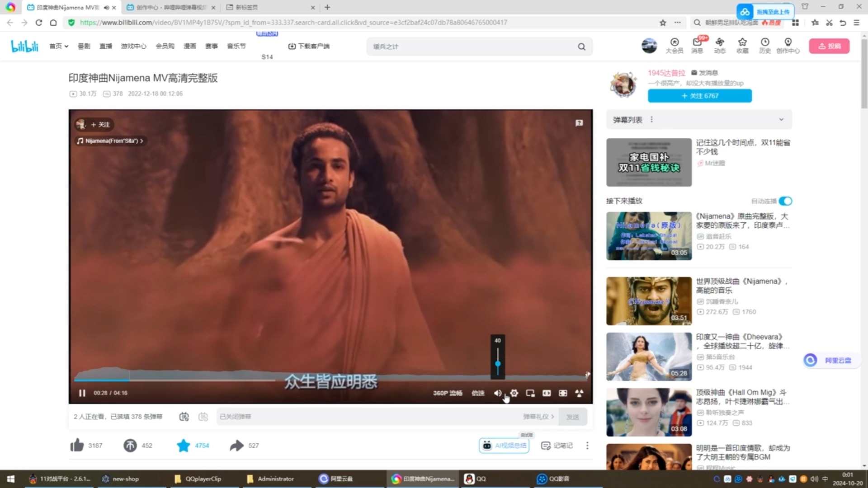Open 世界顶级战曲 Nijamena video title
868x488 pixels.
coord(741,286)
